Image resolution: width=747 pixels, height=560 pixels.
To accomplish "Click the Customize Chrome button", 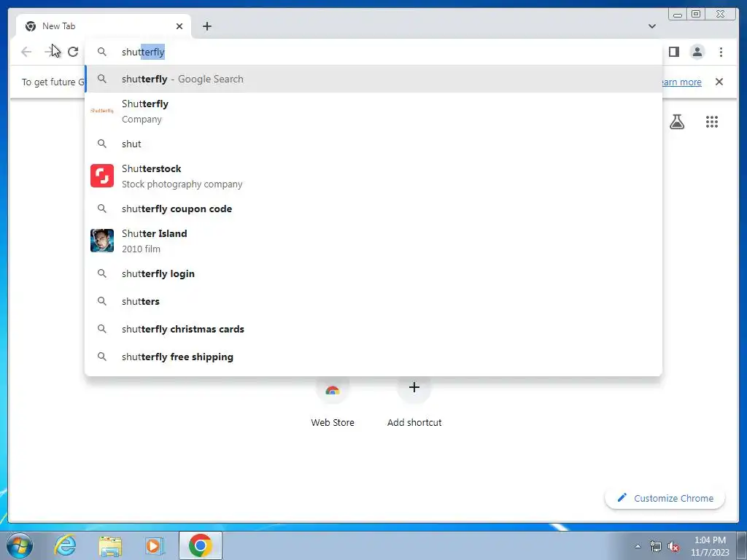I will (665, 498).
